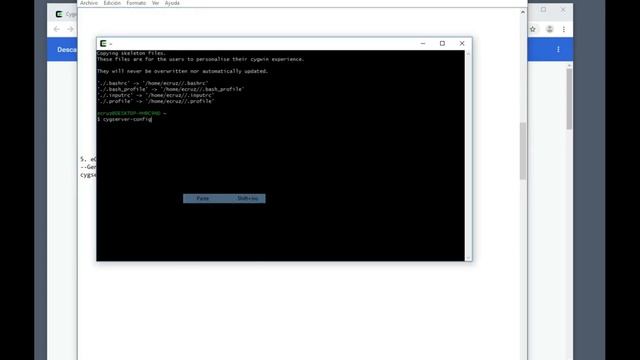The height and width of the screenshot is (360, 640).
Task: Click the 'Desca' heading on the Chrome page
Action: 67,49
